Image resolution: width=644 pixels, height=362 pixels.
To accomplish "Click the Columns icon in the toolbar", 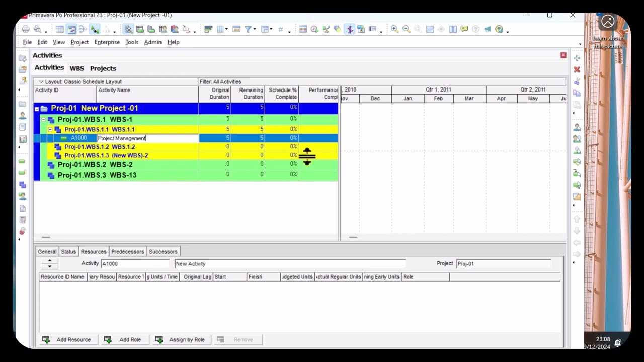I will point(220,30).
